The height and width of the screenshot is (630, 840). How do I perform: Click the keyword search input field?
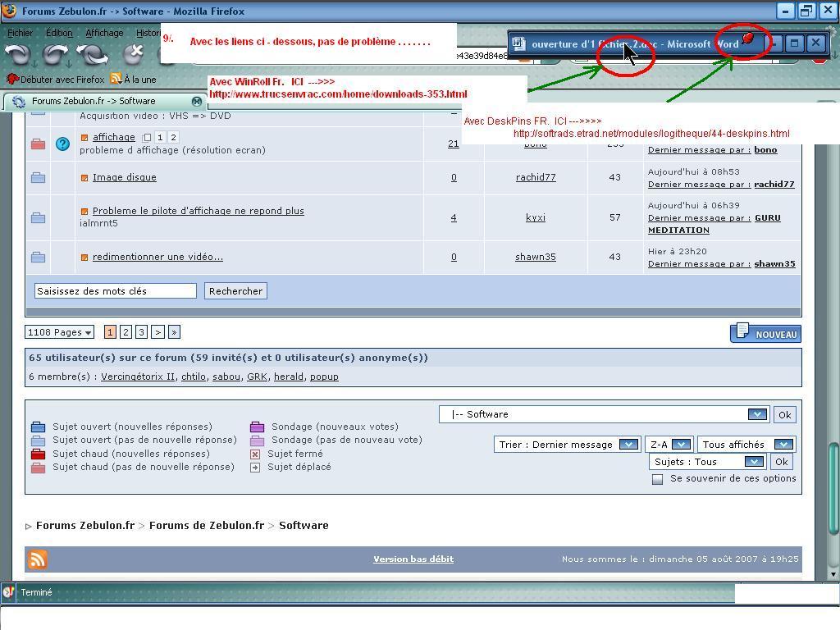tap(115, 291)
